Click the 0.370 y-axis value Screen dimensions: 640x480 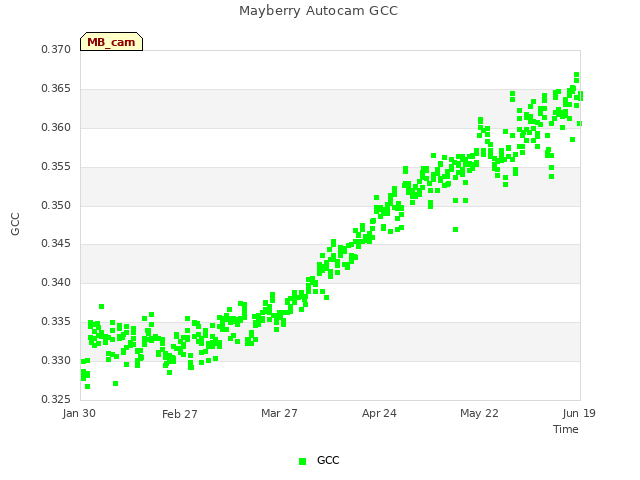[56, 49]
